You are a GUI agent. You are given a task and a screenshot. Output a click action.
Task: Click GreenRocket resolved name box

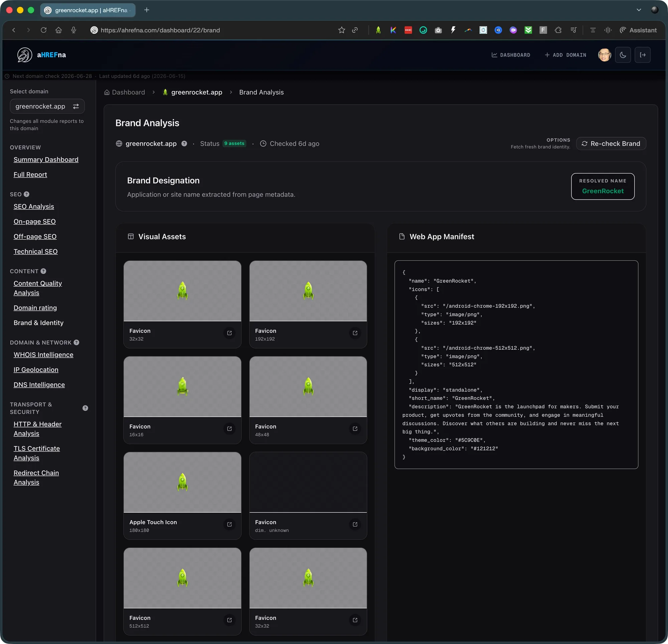603,186
